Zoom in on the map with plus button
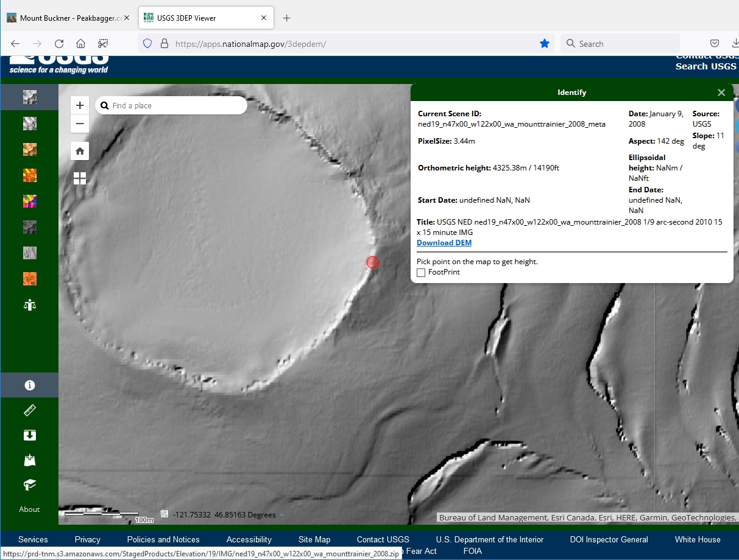Image resolution: width=739 pixels, height=560 pixels. click(x=80, y=105)
